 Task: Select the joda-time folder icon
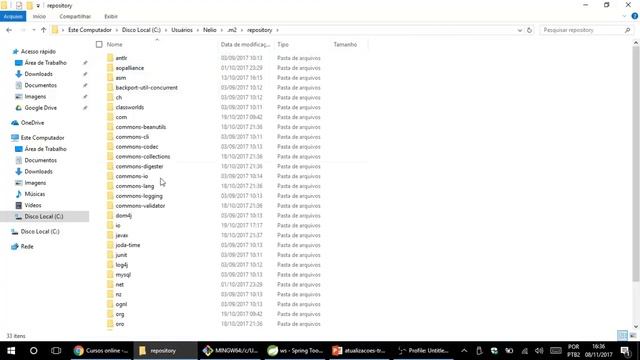tap(110, 245)
